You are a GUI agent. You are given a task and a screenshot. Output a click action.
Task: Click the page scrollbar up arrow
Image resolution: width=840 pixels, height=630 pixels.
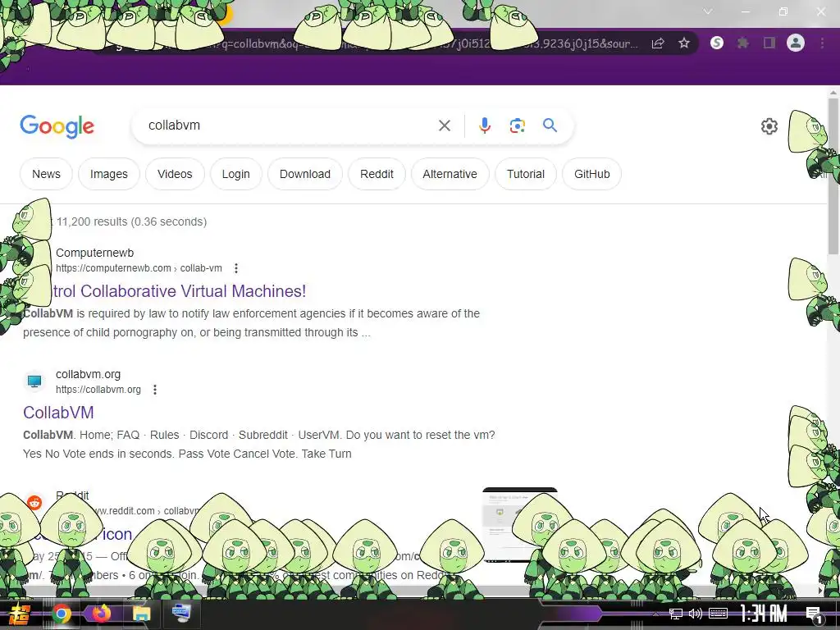(833, 93)
